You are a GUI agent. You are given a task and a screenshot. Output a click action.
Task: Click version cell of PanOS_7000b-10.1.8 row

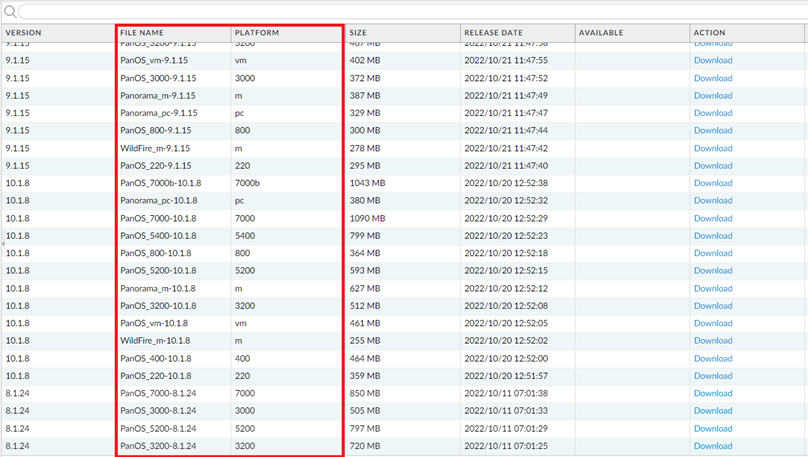(x=18, y=183)
